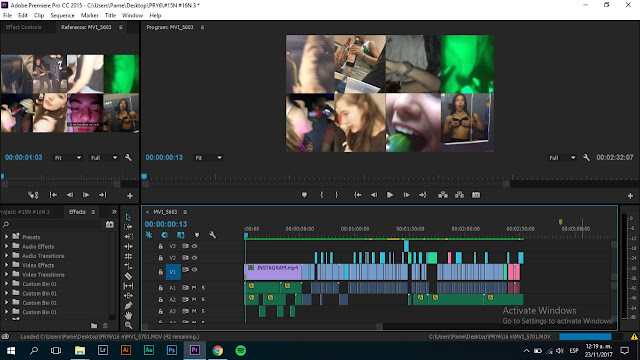This screenshot has height=360, width=640.
Task: Open Chrome from the taskbar
Action: (218, 351)
